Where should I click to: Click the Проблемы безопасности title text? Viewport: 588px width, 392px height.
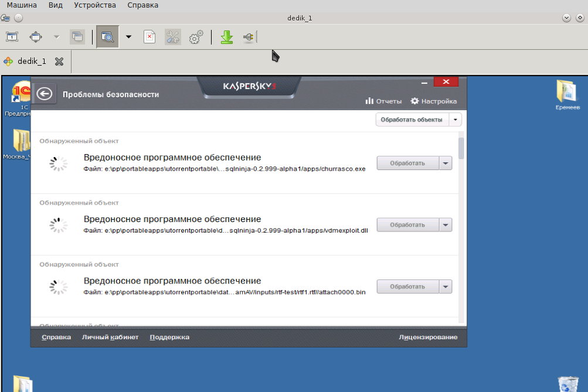point(111,94)
